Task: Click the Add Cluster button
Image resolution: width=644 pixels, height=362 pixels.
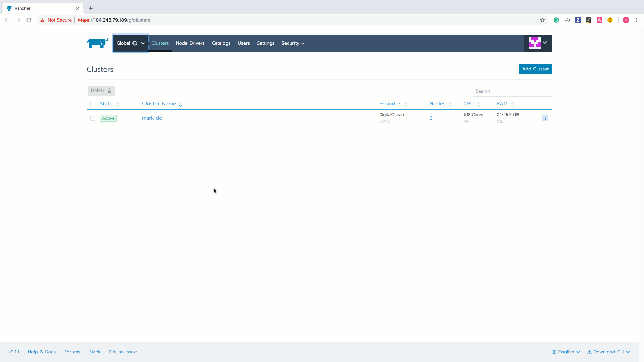Action: (x=535, y=69)
